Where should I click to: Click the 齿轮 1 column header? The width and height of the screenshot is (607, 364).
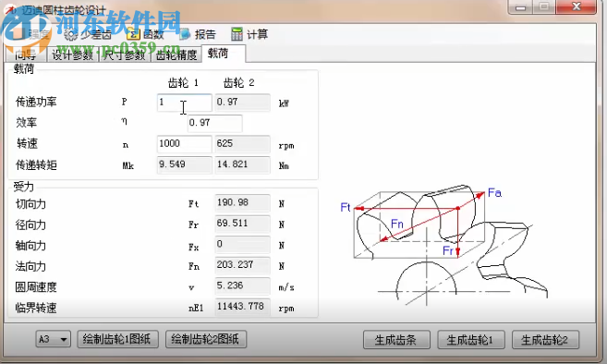point(183,83)
